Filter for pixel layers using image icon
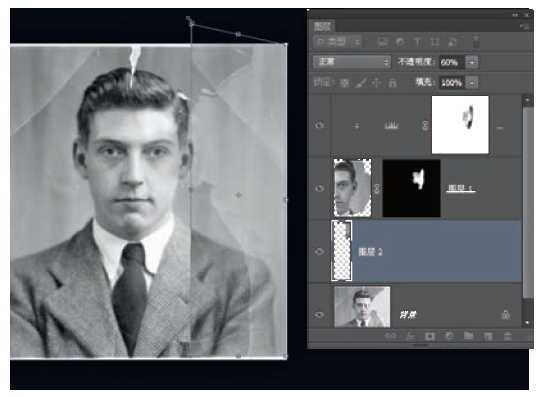This screenshot has height=397, width=540. (382, 42)
